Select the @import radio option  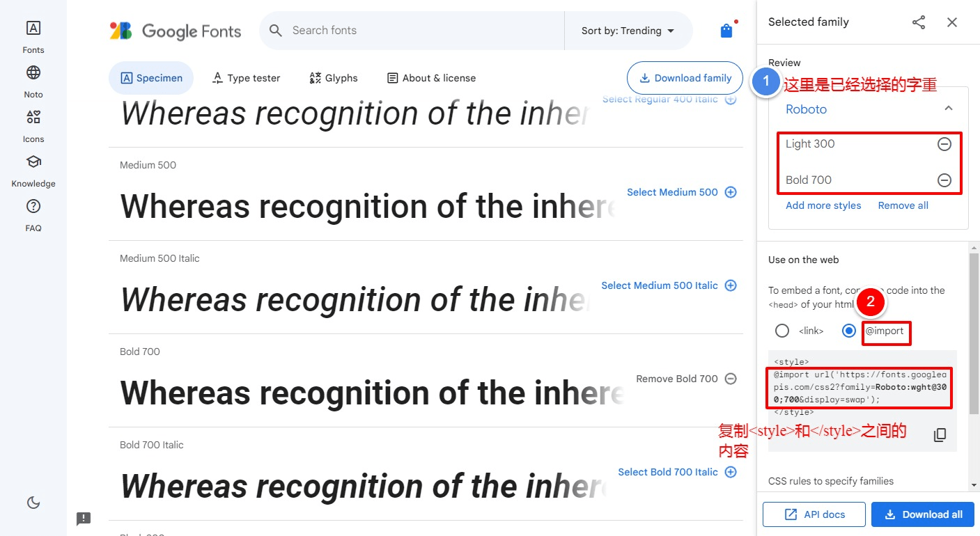coord(848,331)
